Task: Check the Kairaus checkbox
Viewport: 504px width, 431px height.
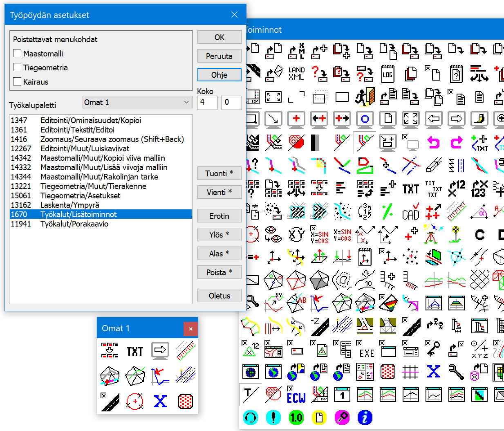Action: pyautogui.click(x=17, y=81)
